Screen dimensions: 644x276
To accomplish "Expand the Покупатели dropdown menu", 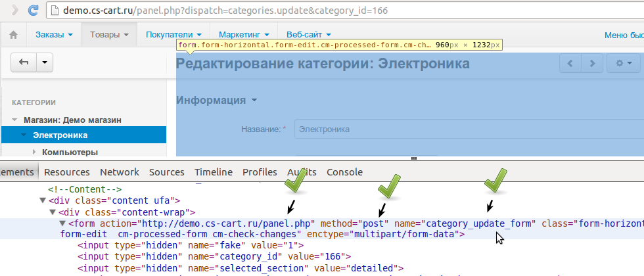I will coord(173,34).
